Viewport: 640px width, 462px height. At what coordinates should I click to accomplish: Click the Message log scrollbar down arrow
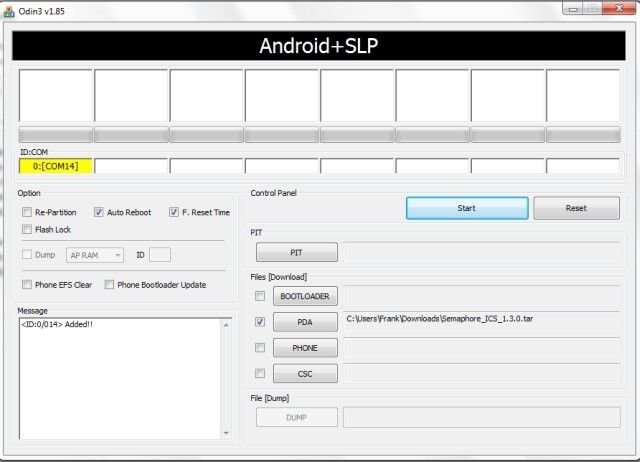(x=226, y=433)
